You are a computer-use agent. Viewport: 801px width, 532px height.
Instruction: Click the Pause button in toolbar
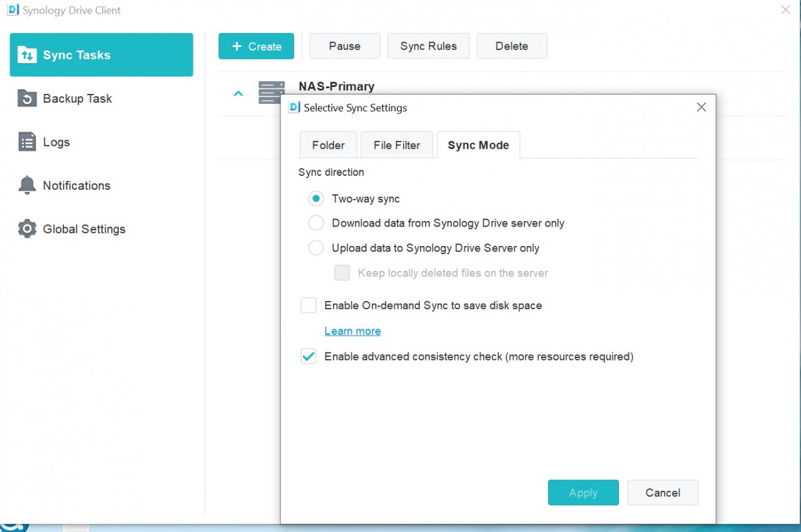(x=345, y=46)
